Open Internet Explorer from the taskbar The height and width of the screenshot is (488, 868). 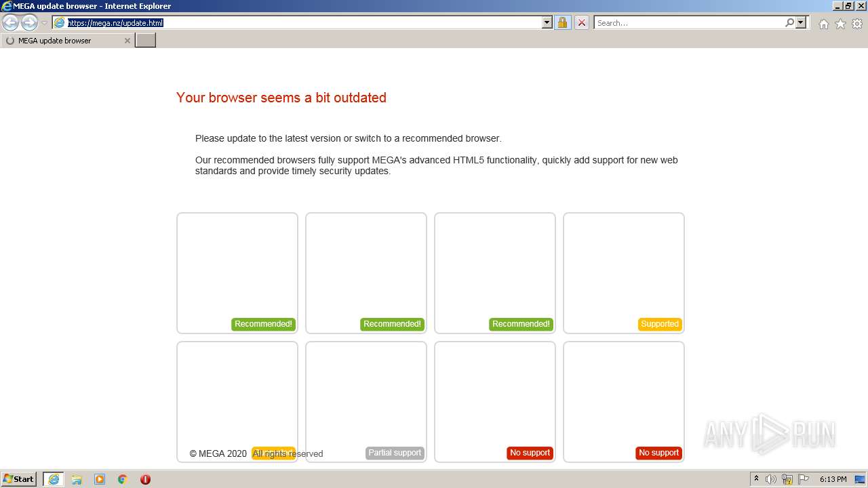coord(54,479)
